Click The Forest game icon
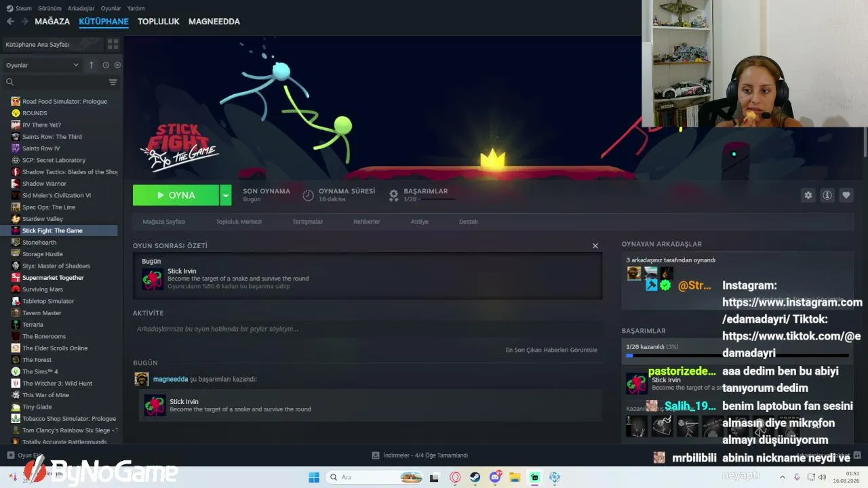This screenshot has width=868, height=488. coord(16,360)
